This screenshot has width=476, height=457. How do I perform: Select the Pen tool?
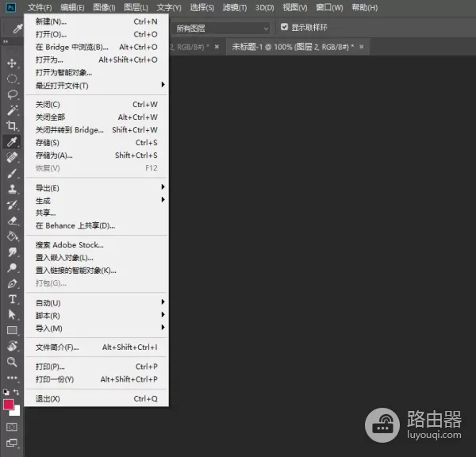pyautogui.click(x=12, y=283)
